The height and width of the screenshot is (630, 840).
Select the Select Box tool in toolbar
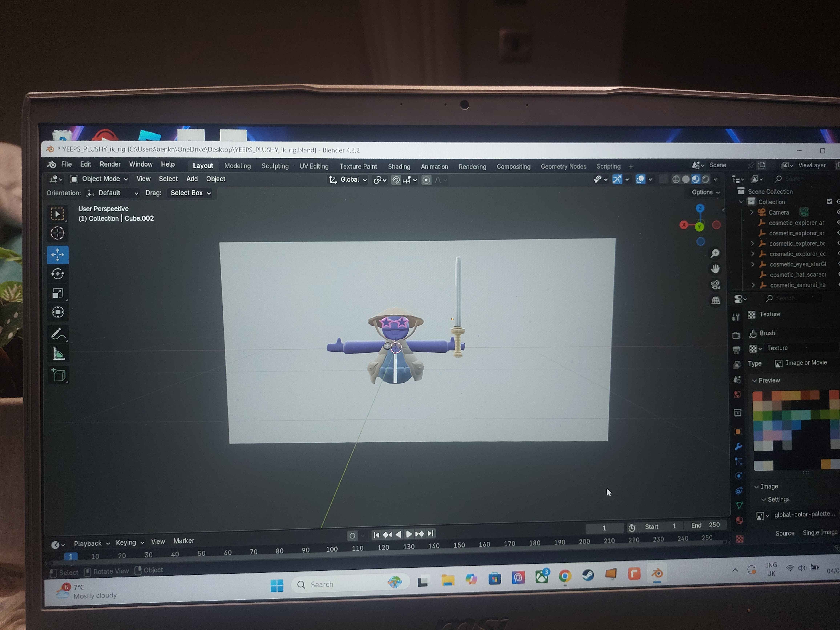[x=58, y=214]
